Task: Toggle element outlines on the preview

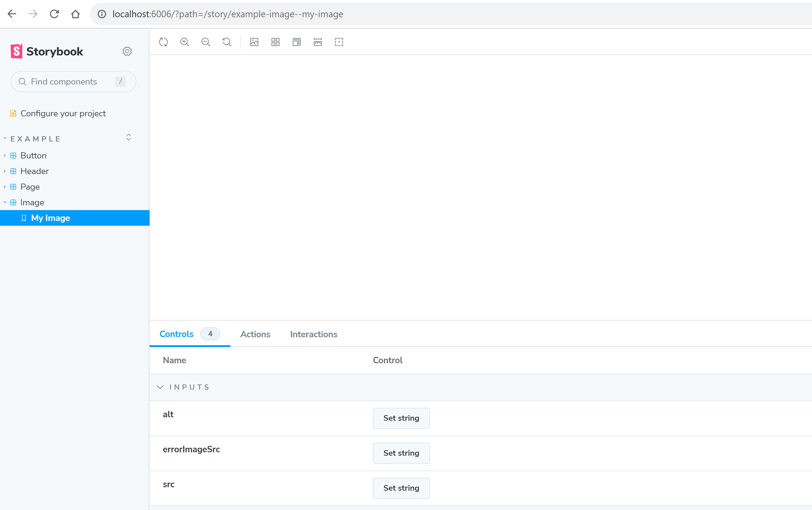Action: tap(339, 42)
